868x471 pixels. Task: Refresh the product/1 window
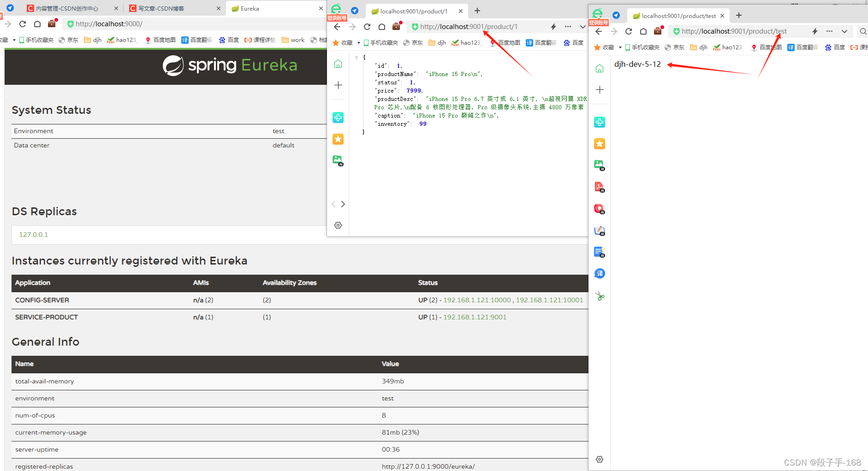click(367, 27)
